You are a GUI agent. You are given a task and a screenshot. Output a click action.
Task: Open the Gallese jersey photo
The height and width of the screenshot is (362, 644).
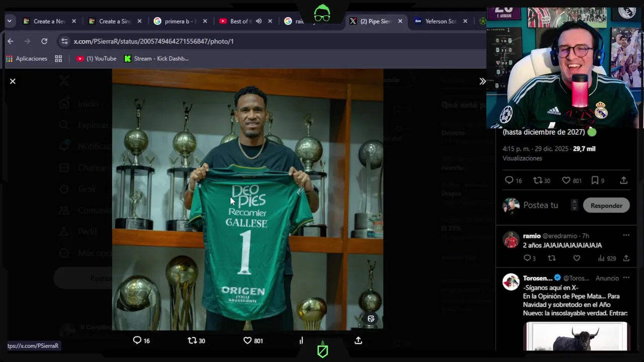(x=248, y=200)
